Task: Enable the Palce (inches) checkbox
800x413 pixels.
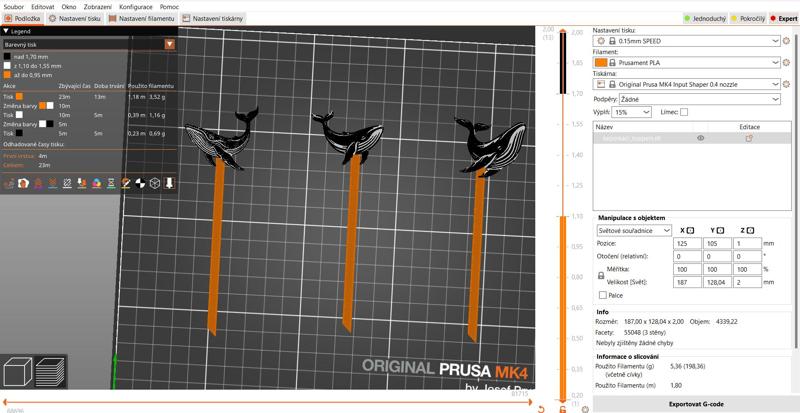Action: tap(603, 295)
